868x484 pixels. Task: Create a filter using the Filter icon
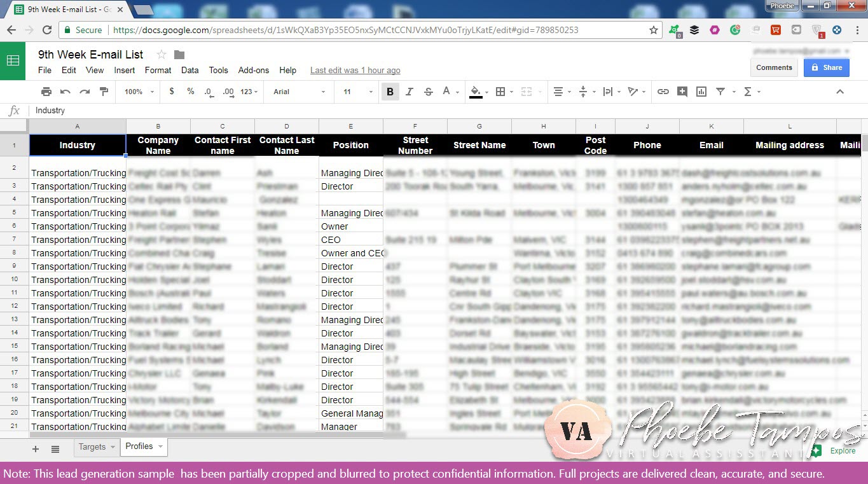(720, 92)
